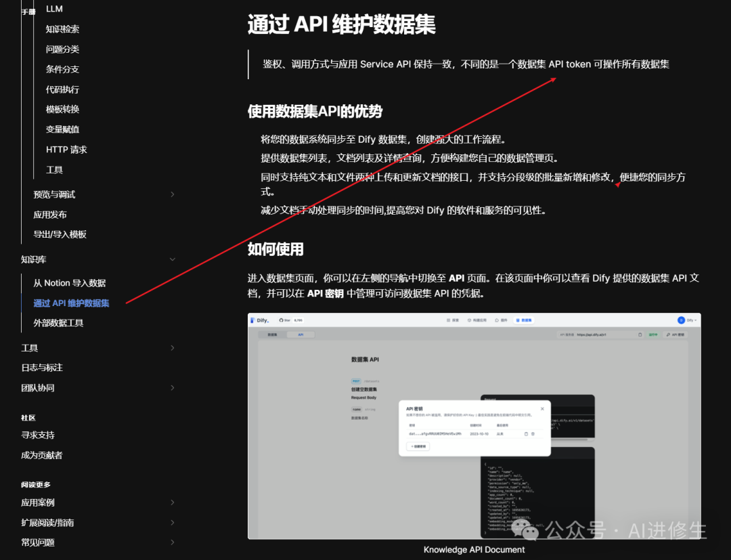
Task: Click the page title 通过 API 维护数据集
Action: tap(342, 24)
